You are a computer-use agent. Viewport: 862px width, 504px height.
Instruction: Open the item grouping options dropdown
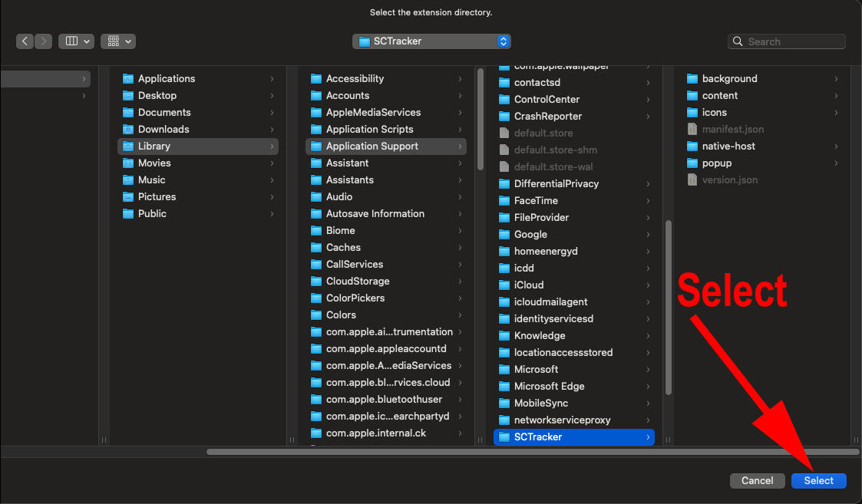[x=118, y=41]
